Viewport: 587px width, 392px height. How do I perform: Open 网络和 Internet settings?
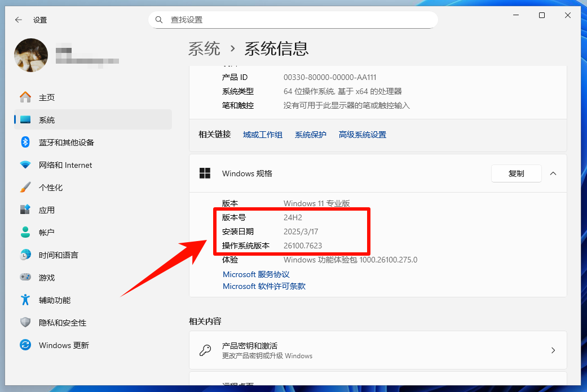tap(93, 165)
